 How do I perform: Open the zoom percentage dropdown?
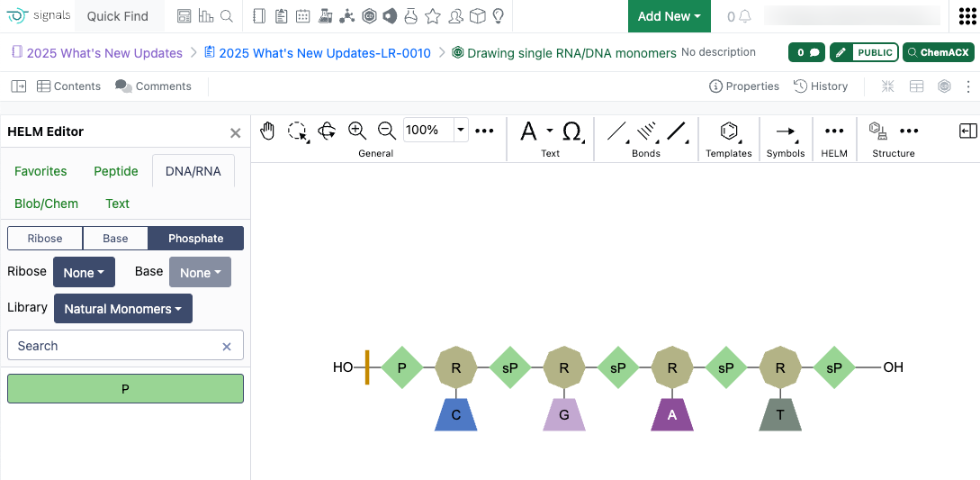click(461, 130)
